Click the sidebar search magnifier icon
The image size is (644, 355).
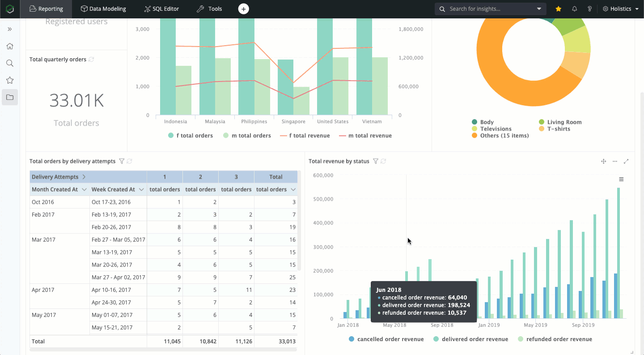(10, 63)
